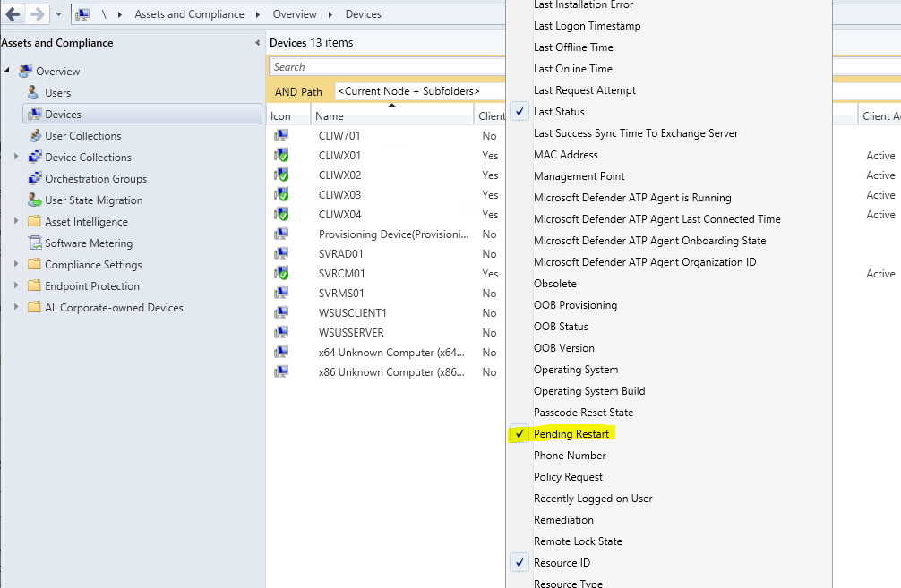Sort by the Icon column header

coord(288,115)
